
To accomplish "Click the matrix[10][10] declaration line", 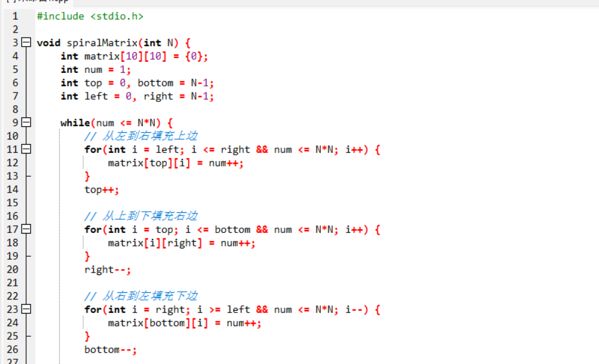I will [135, 56].
